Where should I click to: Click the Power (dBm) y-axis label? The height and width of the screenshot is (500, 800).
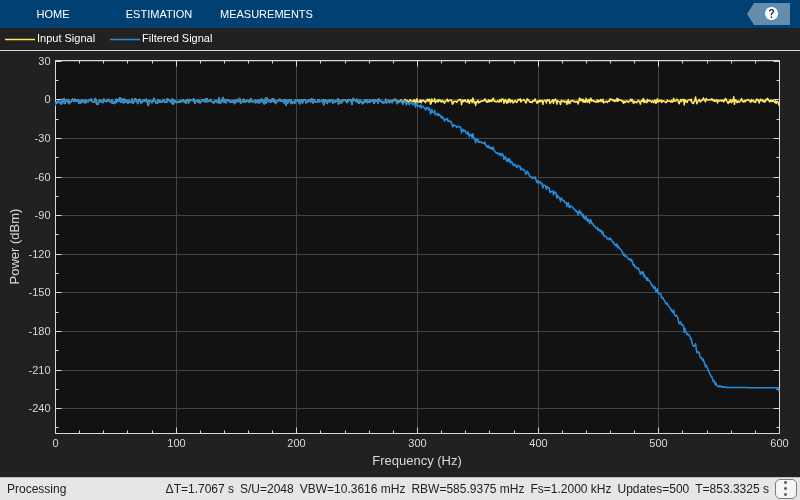point(15,246)
